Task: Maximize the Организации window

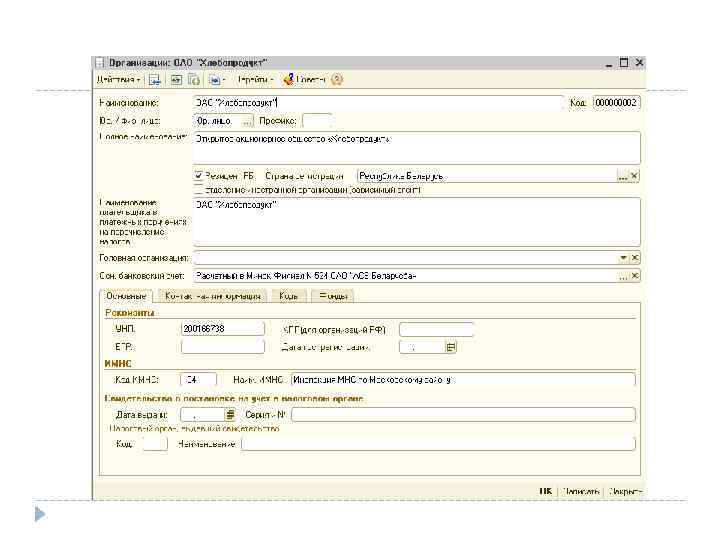Action: click(x=624, y=62)
